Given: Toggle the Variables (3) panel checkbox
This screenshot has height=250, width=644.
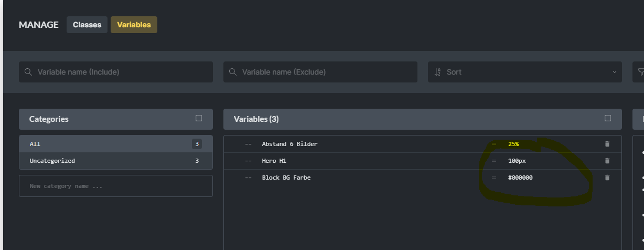Looking at the screenshot, I should [x=608, y=118].
